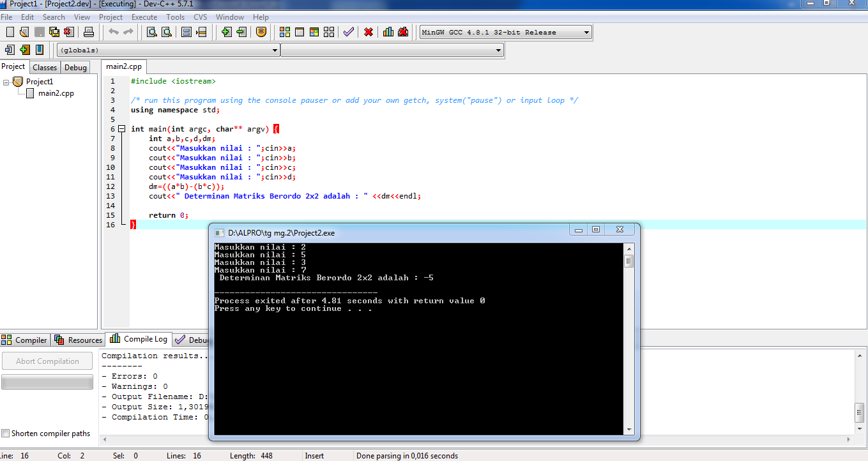Enable Shorten compiler paths option
This screenshot has width=868, height=461.
pyautogui.click(x=4, y=433)
